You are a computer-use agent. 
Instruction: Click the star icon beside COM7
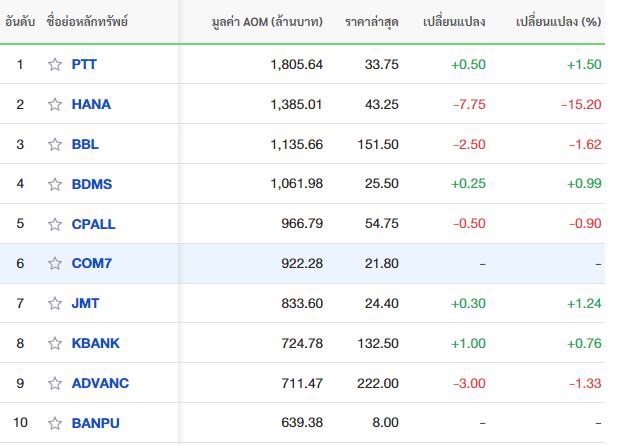[x=55, y=263]
